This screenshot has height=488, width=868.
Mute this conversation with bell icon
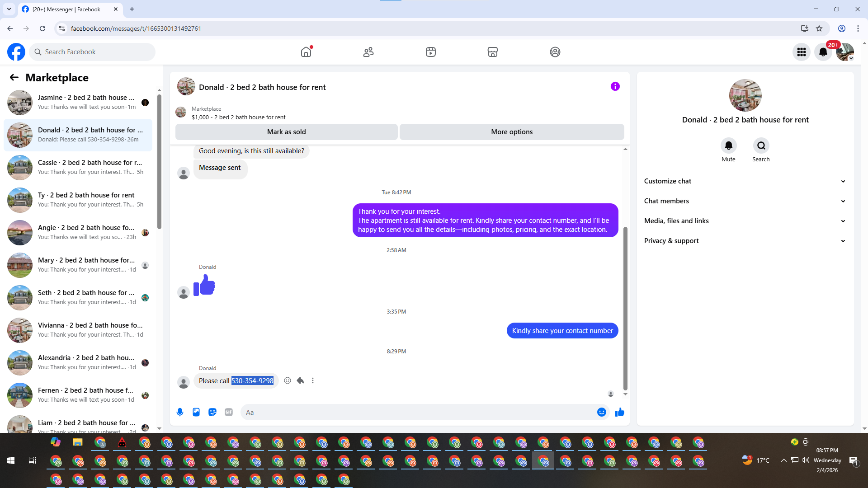[x=728, y=145]
